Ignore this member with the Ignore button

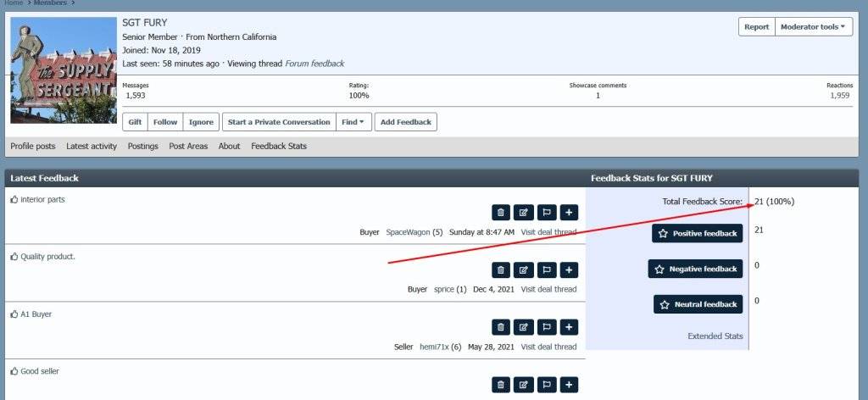coord(201,122)
